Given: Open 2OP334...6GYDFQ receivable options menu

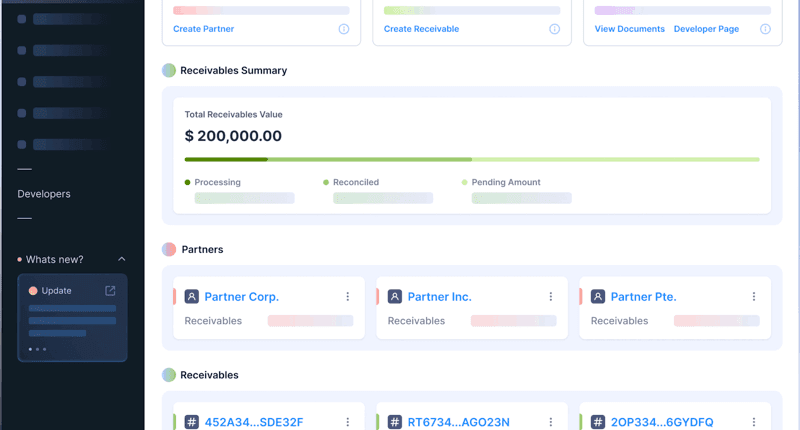Looking at the screenshot, I should click(754, 422).
